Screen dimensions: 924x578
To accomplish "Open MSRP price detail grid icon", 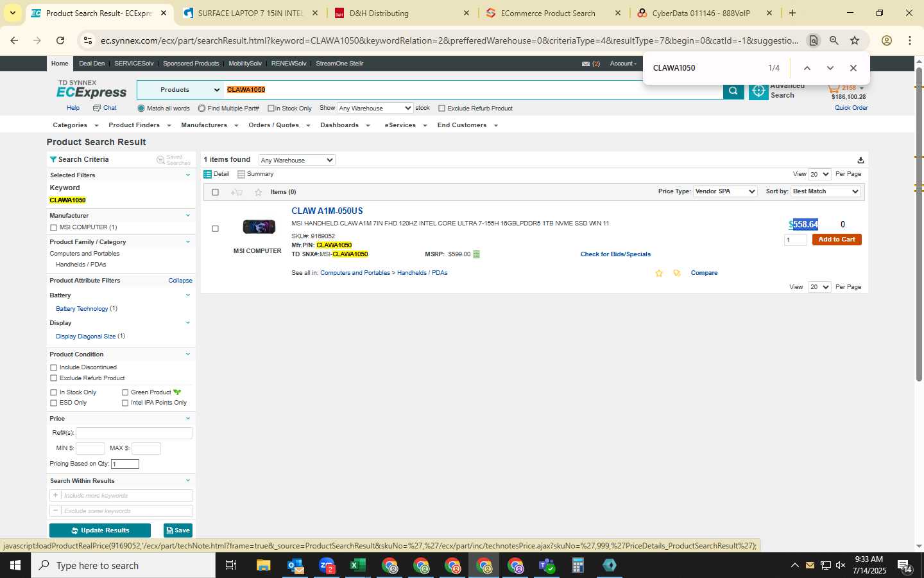I will coord(476,254).
